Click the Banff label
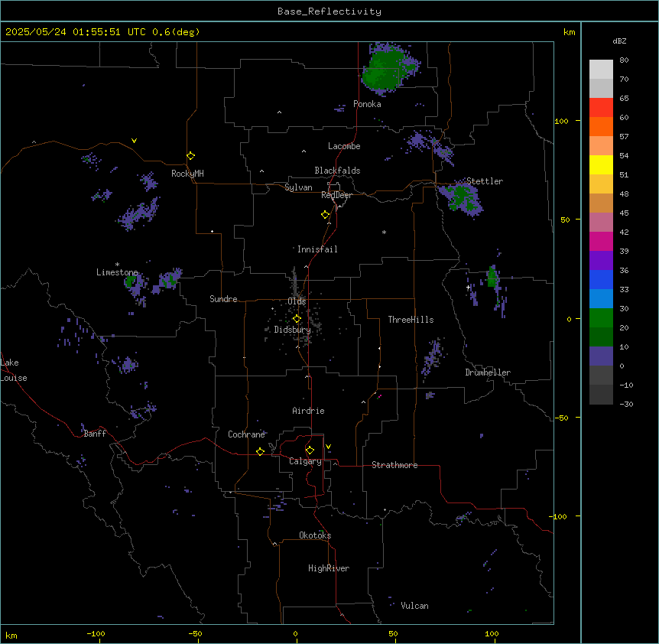 [95, 434]
